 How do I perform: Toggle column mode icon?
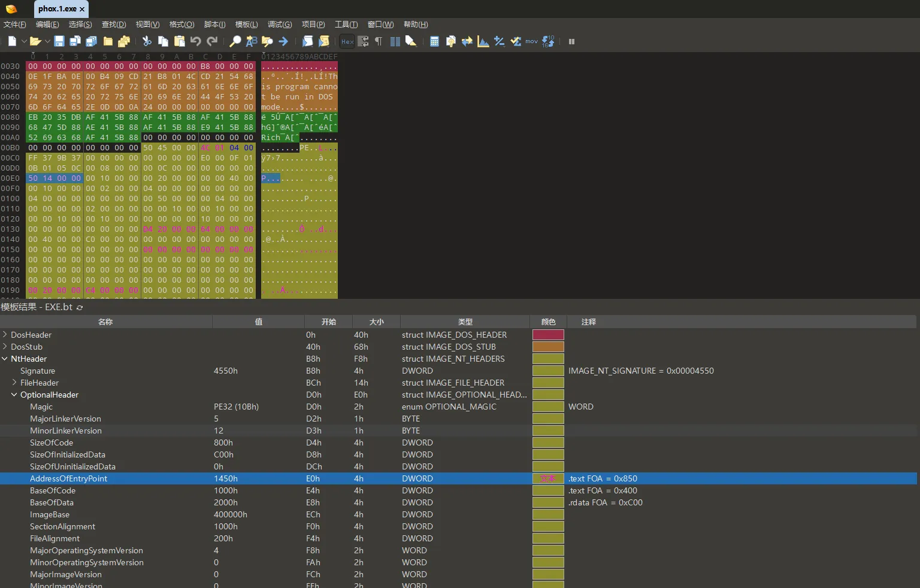(x=395, y=41)
